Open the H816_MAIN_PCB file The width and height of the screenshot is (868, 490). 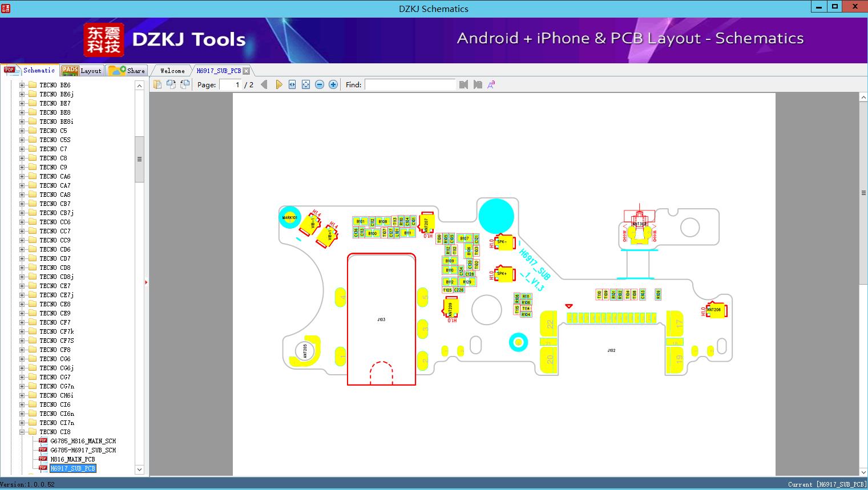72,459
